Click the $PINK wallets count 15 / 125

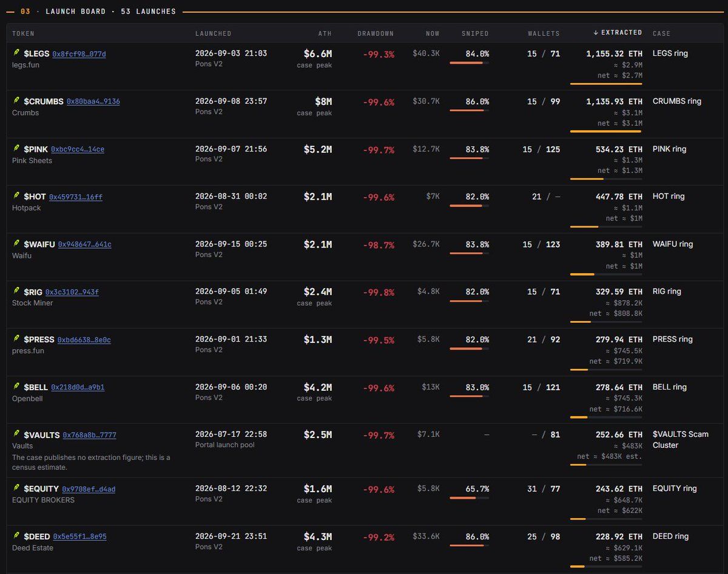tap(541, 149)
